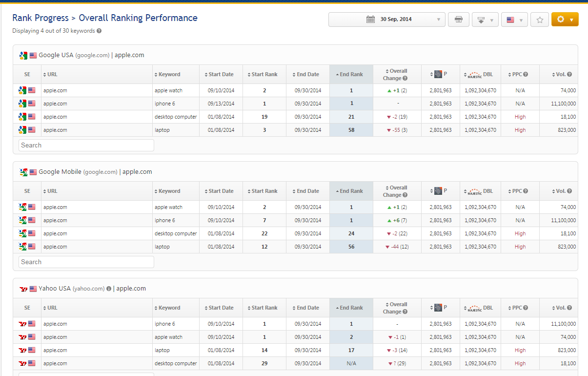Click apple.com URL in Google USA laptop row
This screenshot has width=588, height=376.
pos(55,130)
